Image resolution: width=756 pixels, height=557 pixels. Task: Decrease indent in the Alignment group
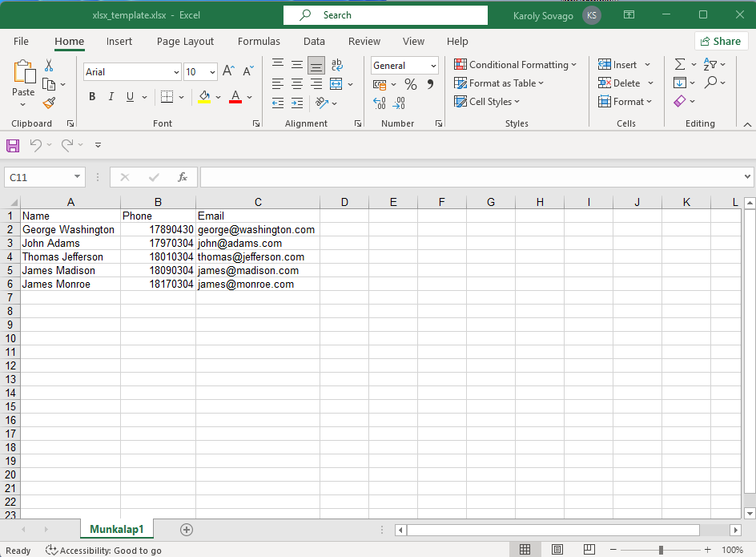278,103
